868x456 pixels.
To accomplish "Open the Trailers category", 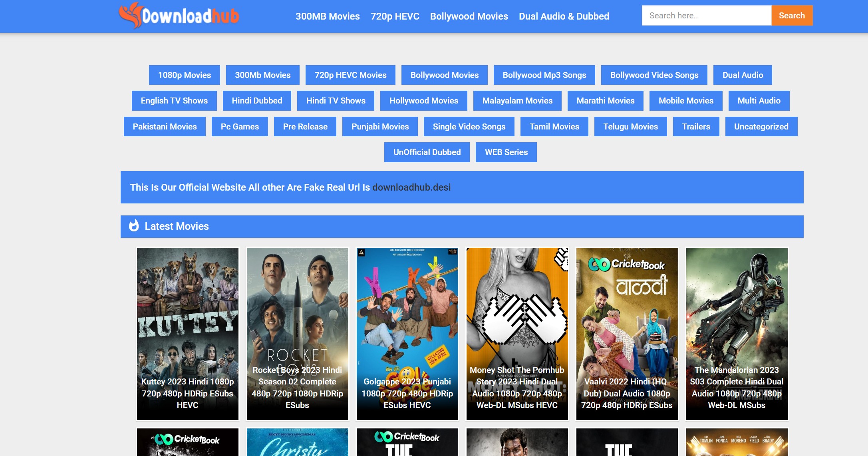I will point(696,127).
